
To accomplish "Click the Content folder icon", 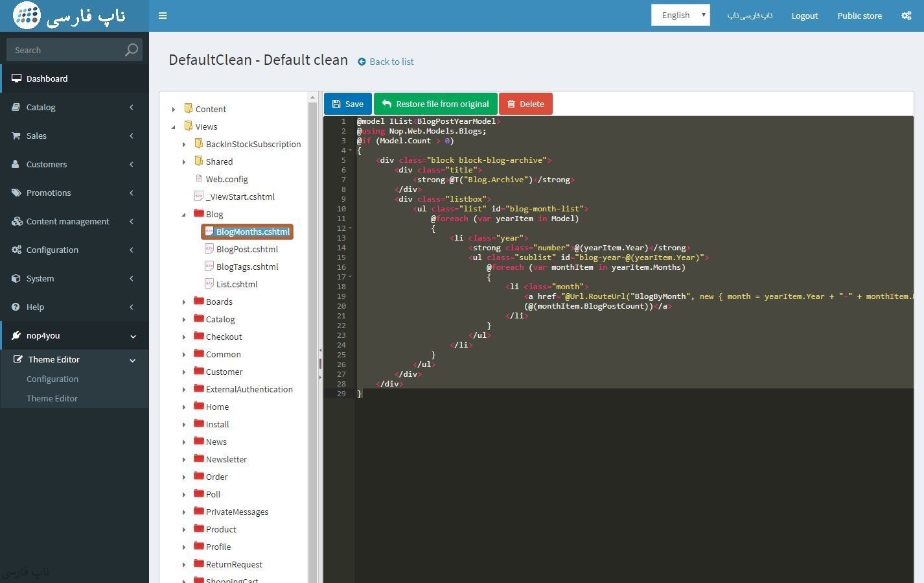I will [x=189, y=108].
